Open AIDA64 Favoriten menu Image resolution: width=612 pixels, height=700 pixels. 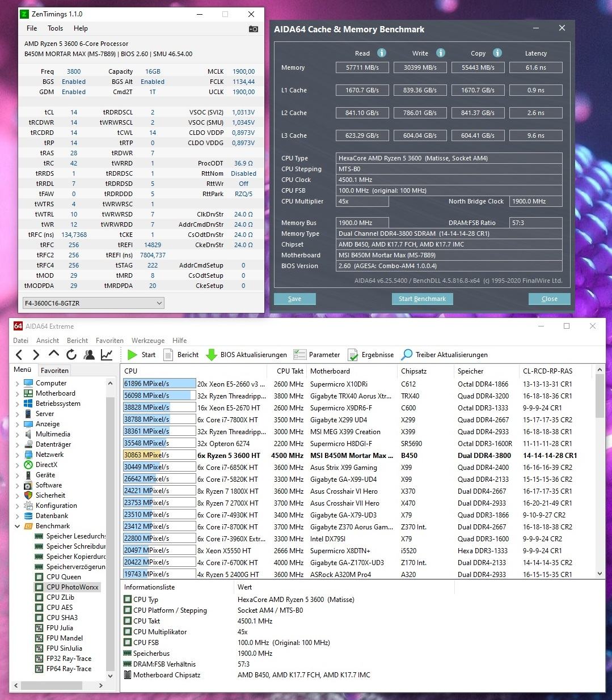click(x=109, y=341)
